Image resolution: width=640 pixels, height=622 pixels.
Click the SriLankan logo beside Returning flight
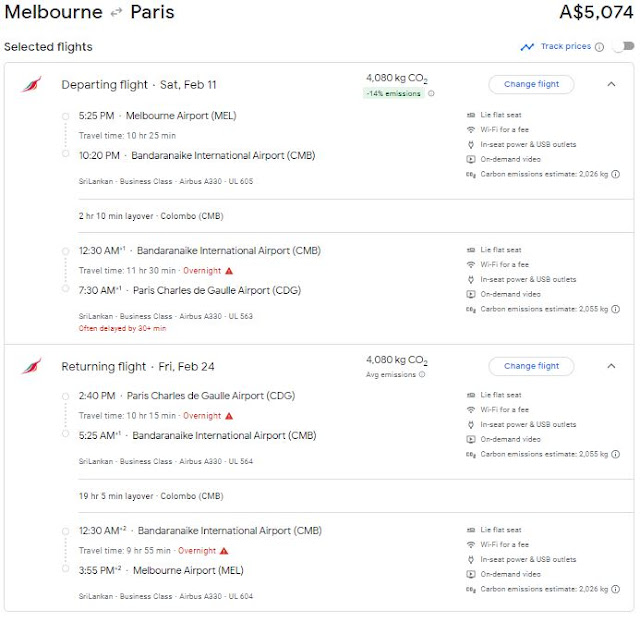point(31,367)
